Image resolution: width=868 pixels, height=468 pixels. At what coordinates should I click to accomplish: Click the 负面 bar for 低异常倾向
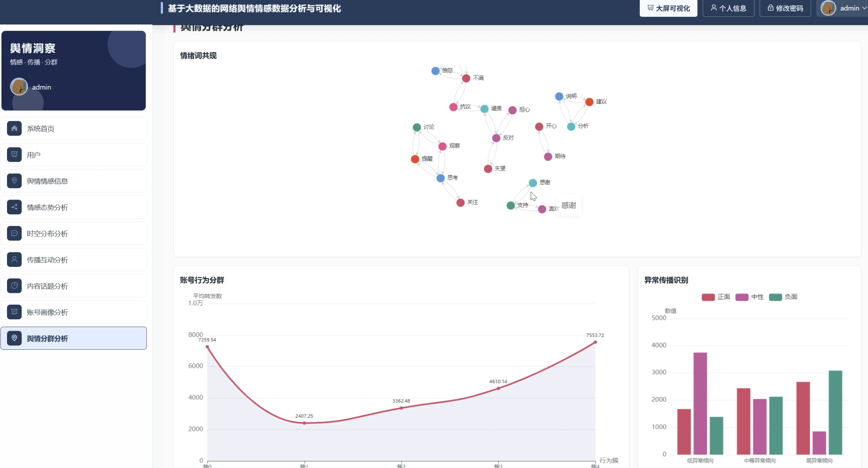tap(716, 436)
